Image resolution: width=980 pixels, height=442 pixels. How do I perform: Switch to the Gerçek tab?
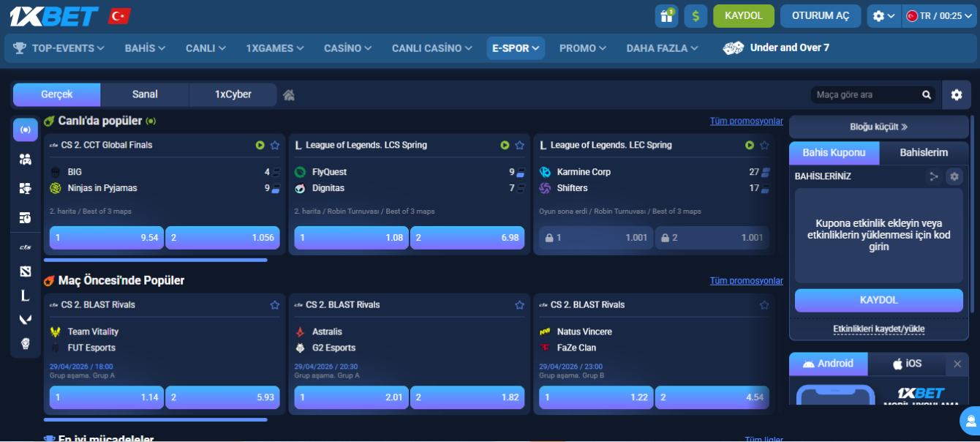(x=57, y=94)
